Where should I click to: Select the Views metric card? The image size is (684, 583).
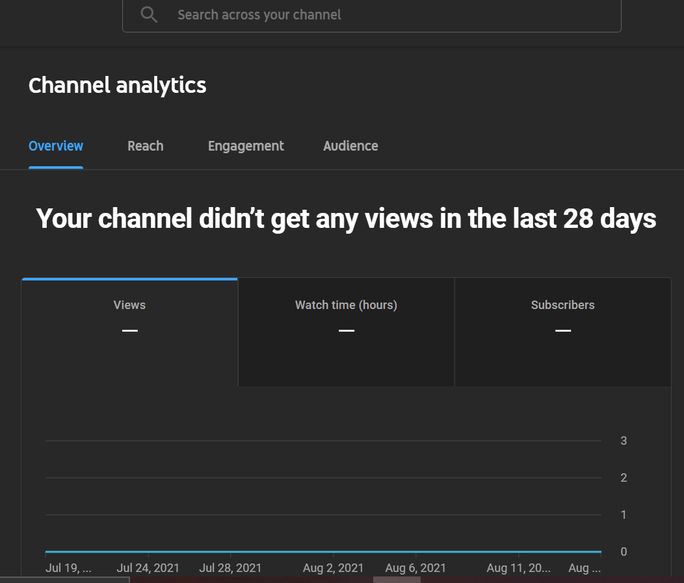(130, 332)
